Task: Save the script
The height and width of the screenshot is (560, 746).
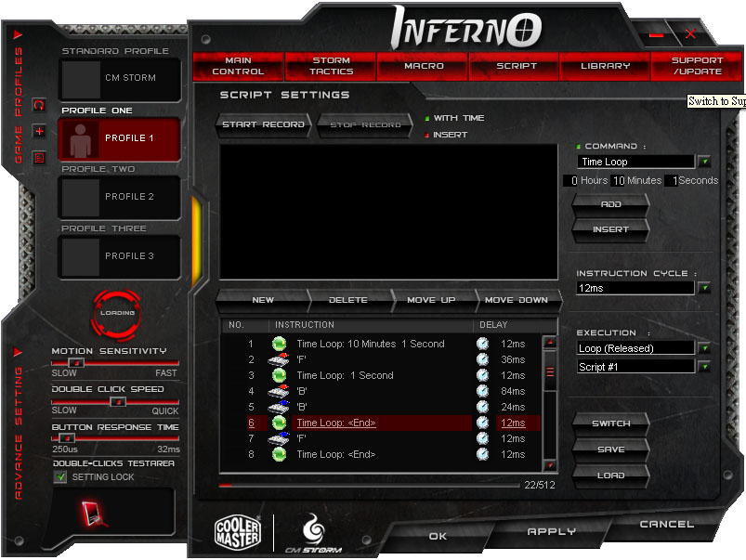Action: (x=611, y=449)
